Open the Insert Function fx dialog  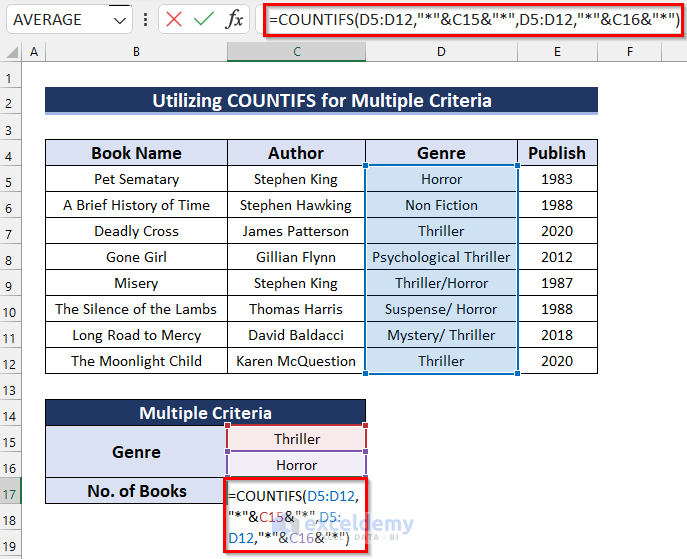pyautogui.click(x=234, y=19)
